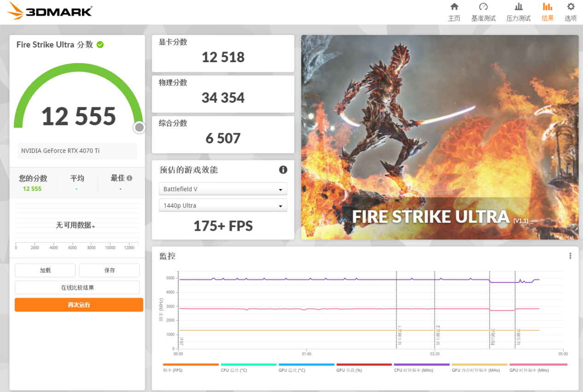This screenshot has height=392, width=583.
Task: Click 显卡测试 2 timeline marker
Action: [438, 335]
